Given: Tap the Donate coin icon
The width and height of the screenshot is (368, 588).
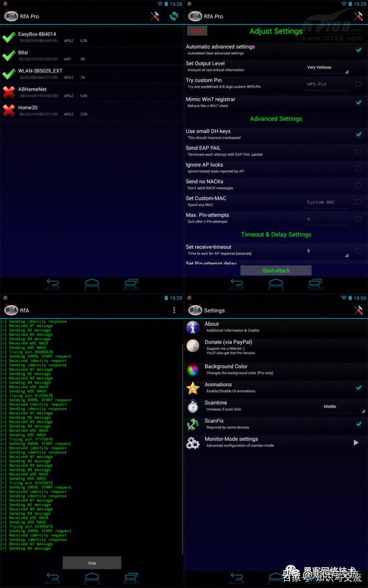Looking at the screenshot, I should pyautogui.click(x=193, y=346).
